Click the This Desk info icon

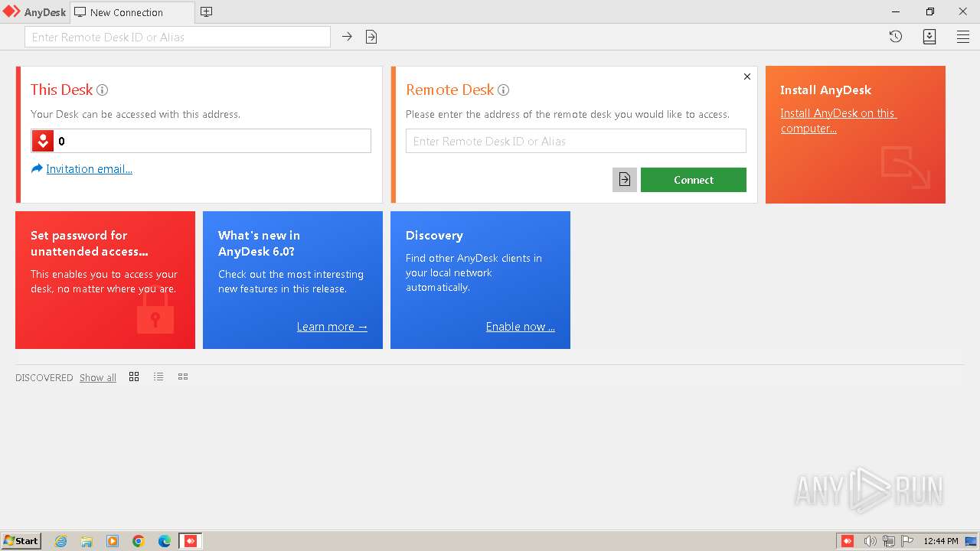[x=102, y=90]
